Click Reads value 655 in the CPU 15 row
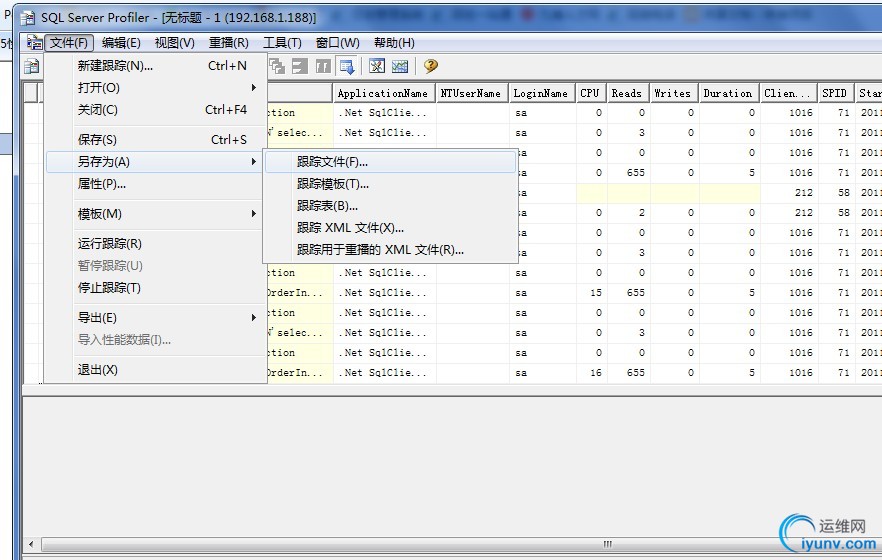 628,293
